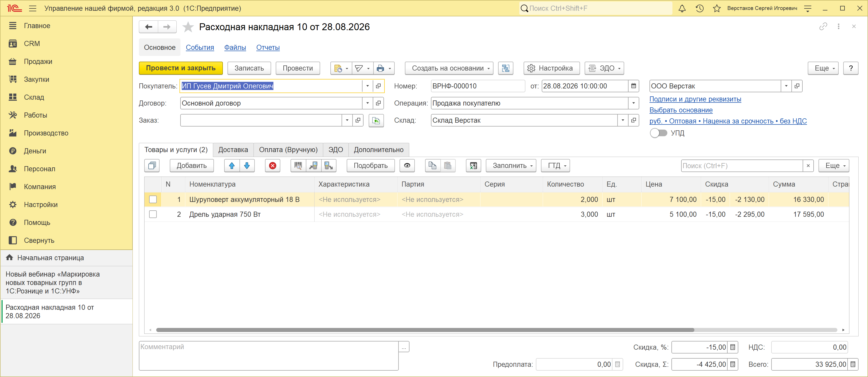Expand the Операция dropdown list
The width and height of the screenshot is (868, 377).
[x=633, y=103]
